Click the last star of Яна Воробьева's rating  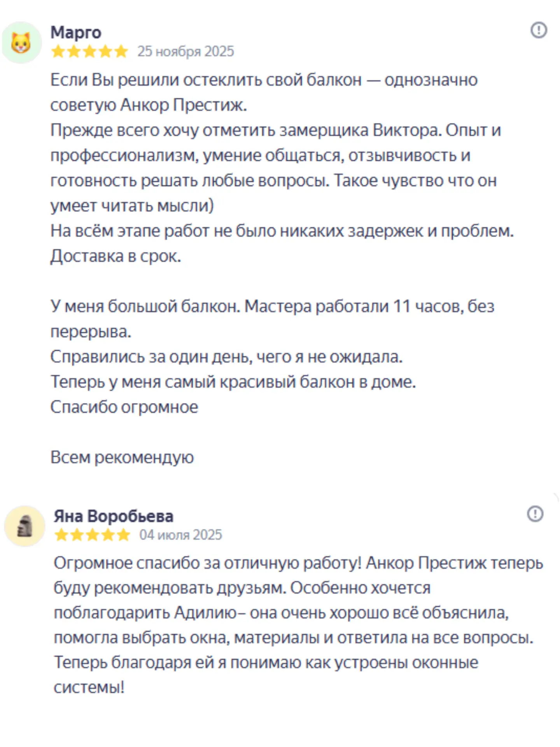124,535
